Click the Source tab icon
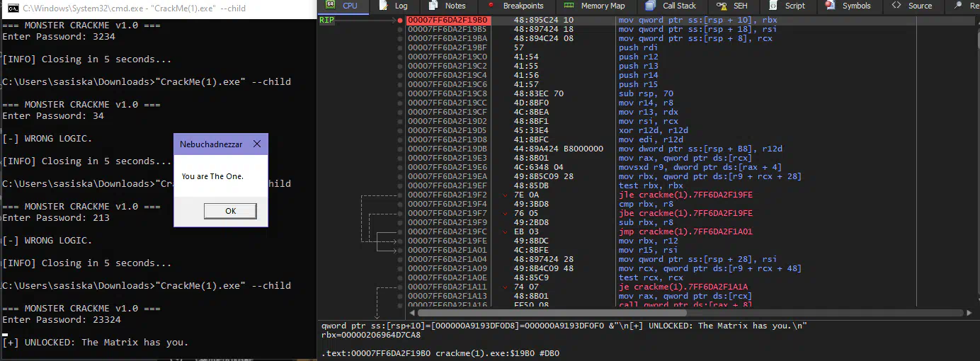980x361 pixels. click(x=896, y=6)
